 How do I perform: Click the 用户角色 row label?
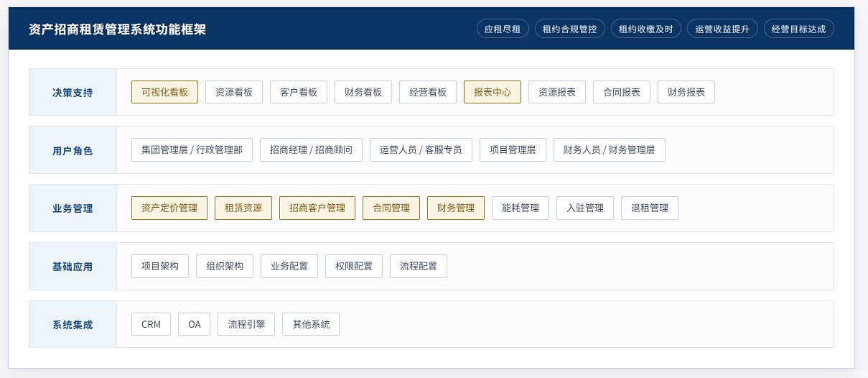[x=73, y=150]
